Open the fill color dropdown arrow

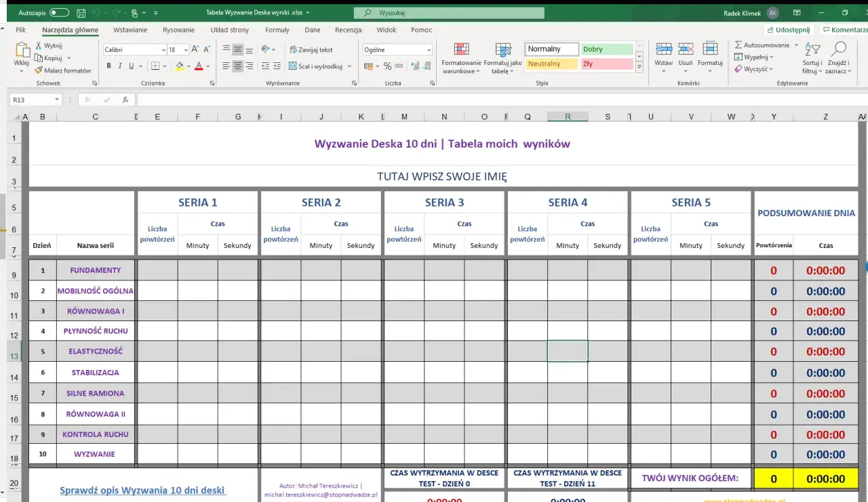(188, 66)
